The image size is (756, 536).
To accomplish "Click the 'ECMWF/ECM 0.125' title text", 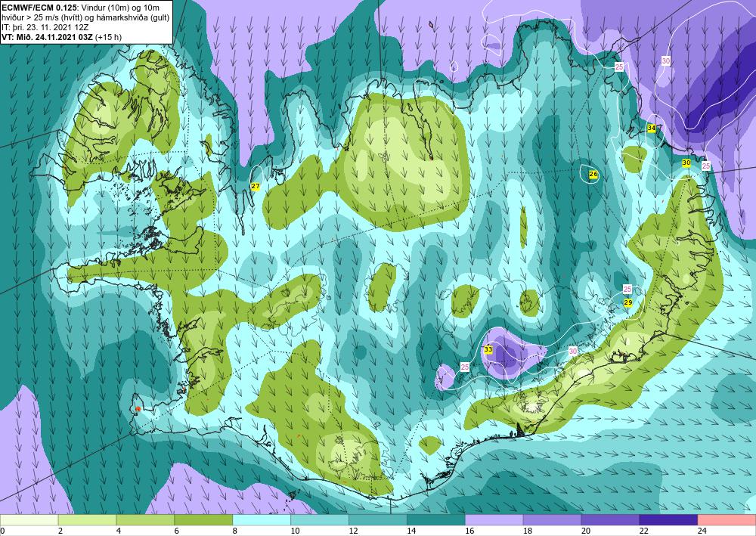I will coord(39,7).
